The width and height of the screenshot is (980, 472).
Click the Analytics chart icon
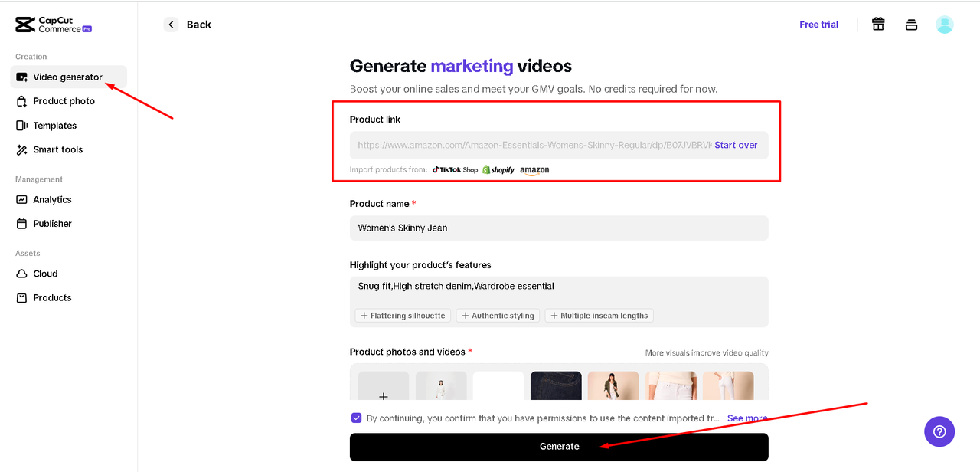(x=21, y=199)
